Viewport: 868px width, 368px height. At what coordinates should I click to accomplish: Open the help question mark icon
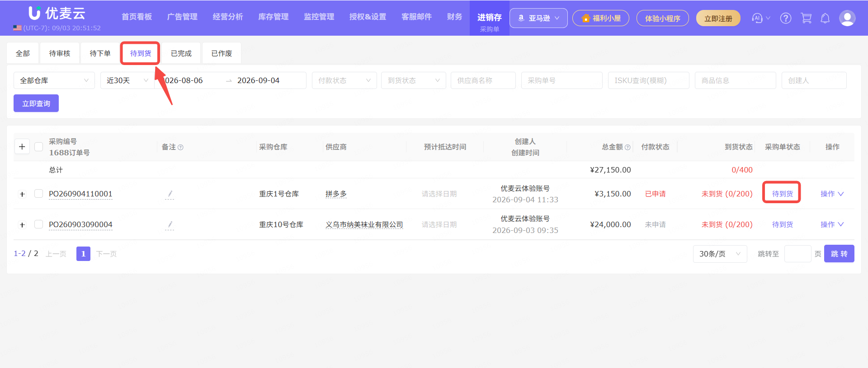[786, 18]
